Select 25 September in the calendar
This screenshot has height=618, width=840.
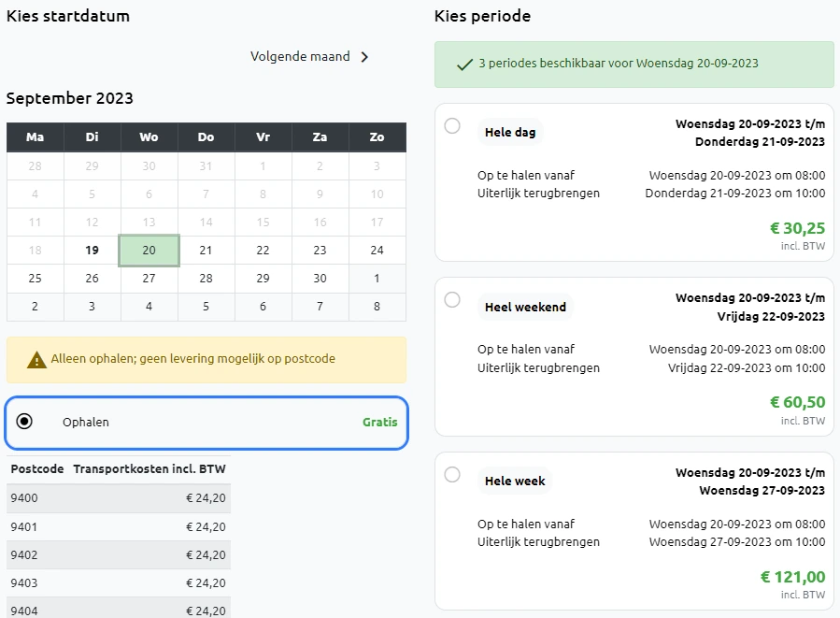[x=35, y=278]
